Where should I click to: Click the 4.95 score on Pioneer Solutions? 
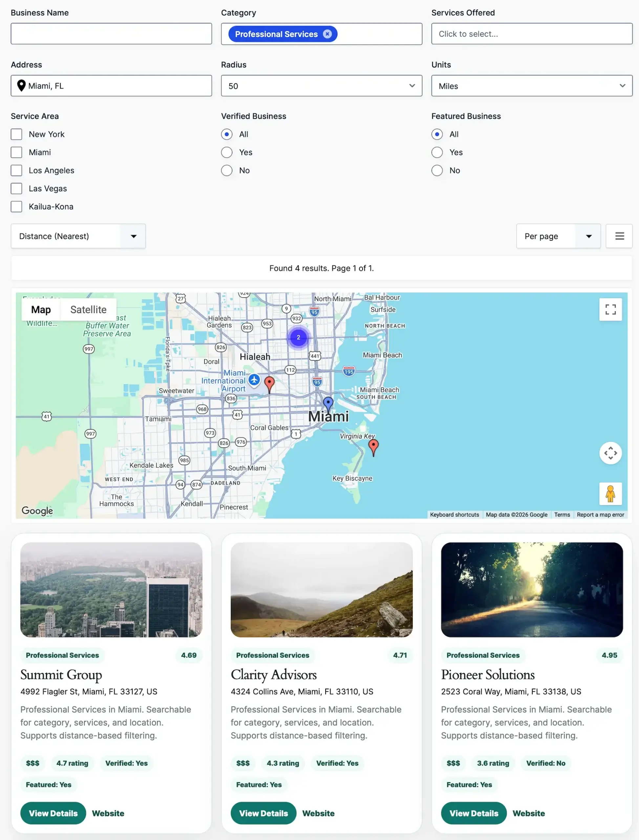[609, 655]
